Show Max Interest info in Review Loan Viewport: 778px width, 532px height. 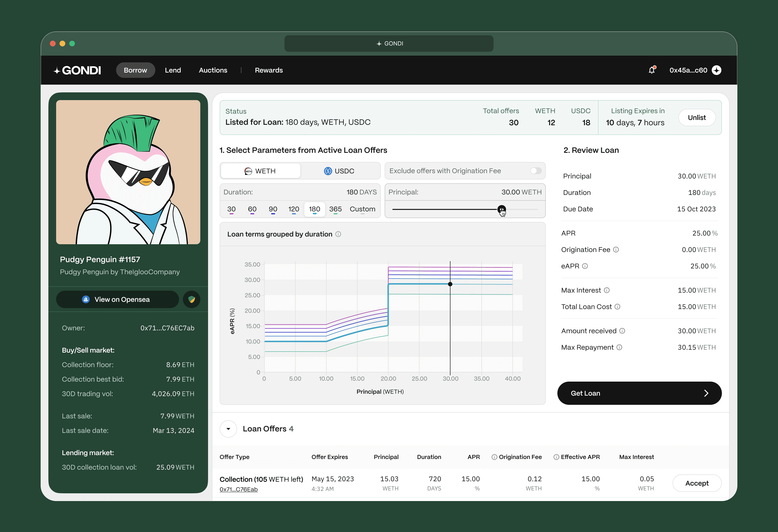coord(606,290)
